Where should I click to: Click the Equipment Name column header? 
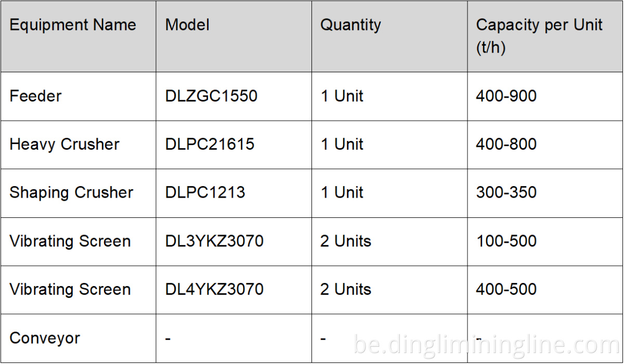[x=73, y=25]
